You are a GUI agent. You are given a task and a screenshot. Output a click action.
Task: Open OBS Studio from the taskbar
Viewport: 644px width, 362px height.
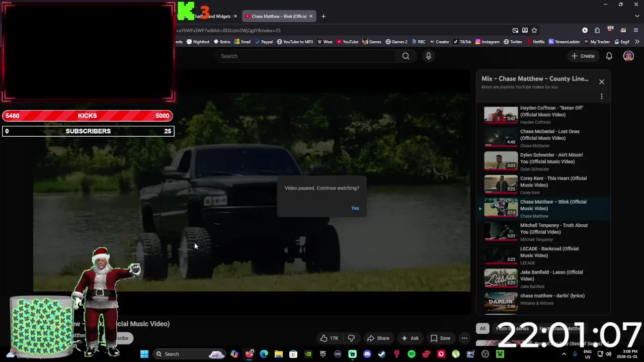click(x=485, y=354)
